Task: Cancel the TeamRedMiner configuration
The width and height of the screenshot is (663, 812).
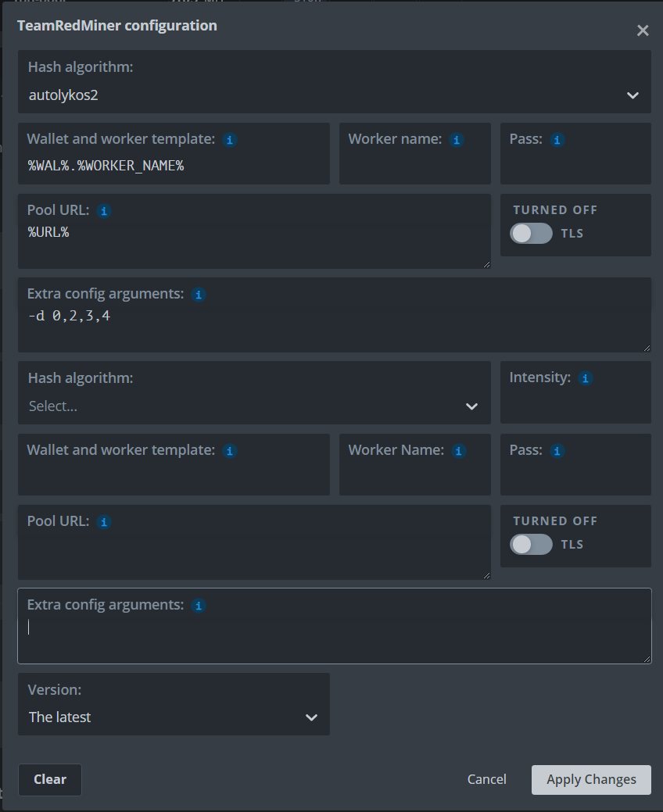Action: click(x=486, y=779)
